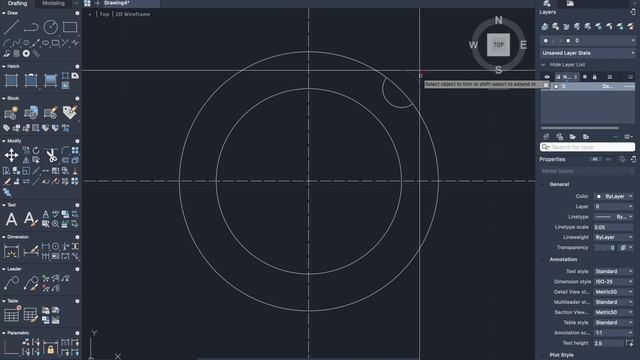Click the Linetype scale value field
The image size is (640, 360).
pyautogui.click(x=613, y=227)
